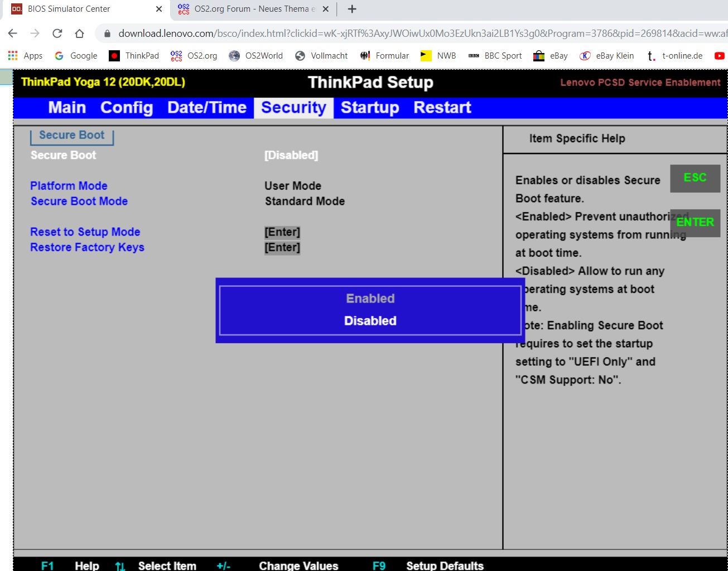The height and width of the screenshot is (571, 728).
Task: Reload the page with the refresh icon
Action: (x=57, y=33)
